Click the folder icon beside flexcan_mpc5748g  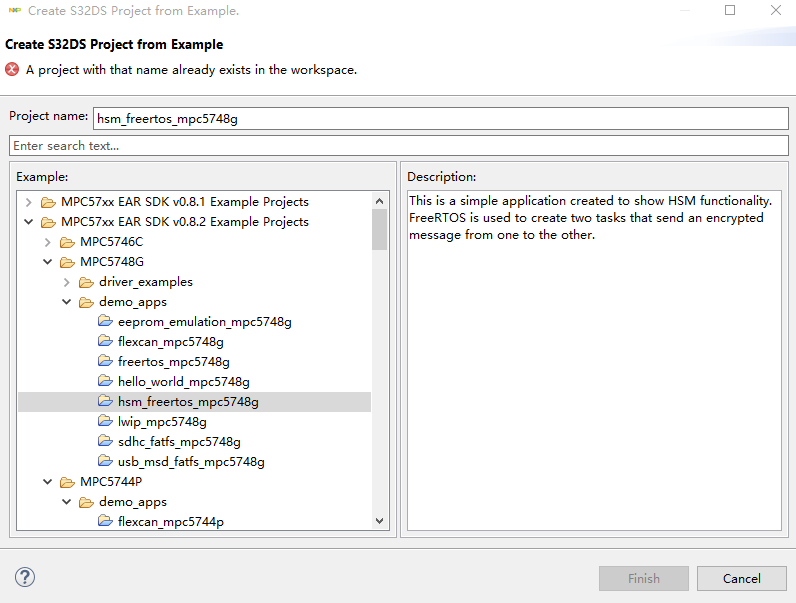[105, 342]
